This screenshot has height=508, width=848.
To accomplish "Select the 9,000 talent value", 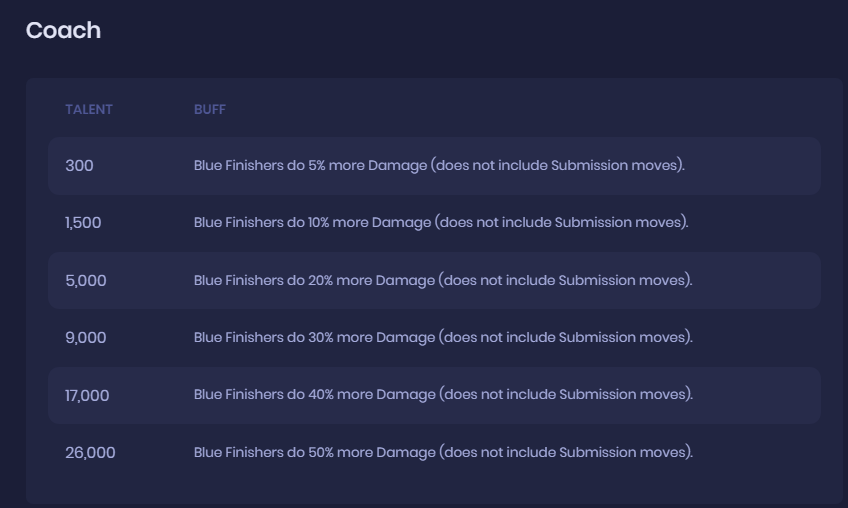I will click(85, 338).
